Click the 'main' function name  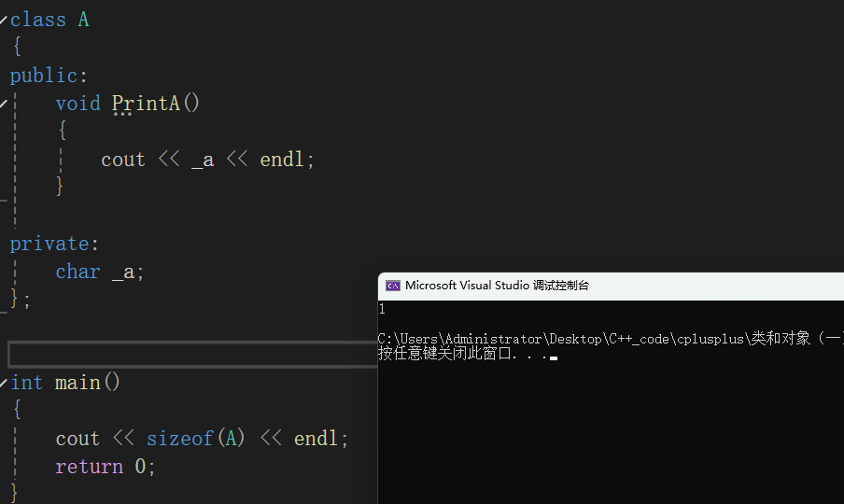pyautogui.click(x=77, y=383)
